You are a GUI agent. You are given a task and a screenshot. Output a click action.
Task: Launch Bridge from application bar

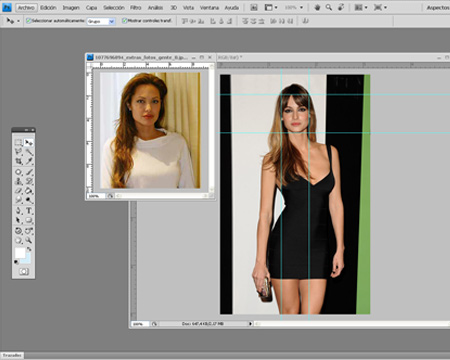coord(254,7)
